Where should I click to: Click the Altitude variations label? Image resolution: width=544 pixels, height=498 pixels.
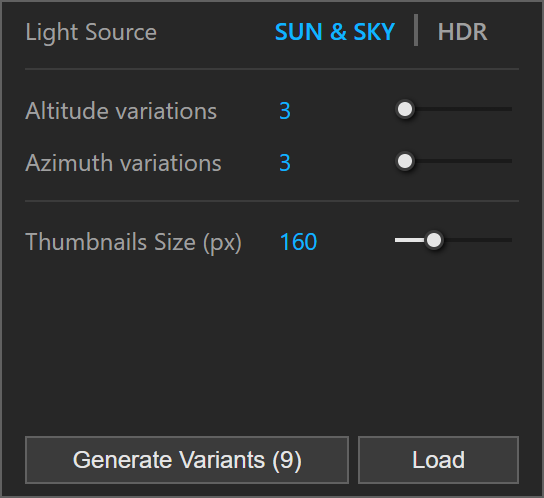coord(121,111)
